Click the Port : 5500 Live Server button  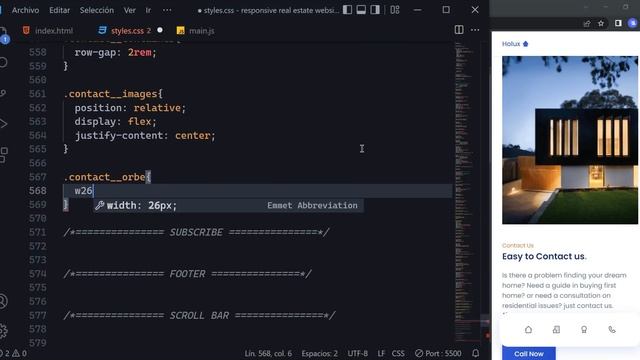pyautogui.click(x=438, y=353)
